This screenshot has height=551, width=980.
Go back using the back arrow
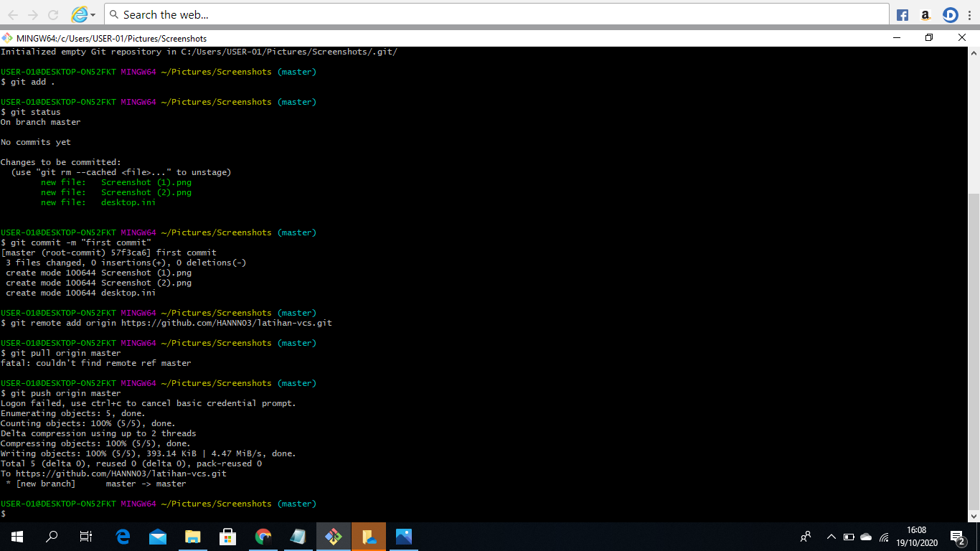click(x=13, y=14)
